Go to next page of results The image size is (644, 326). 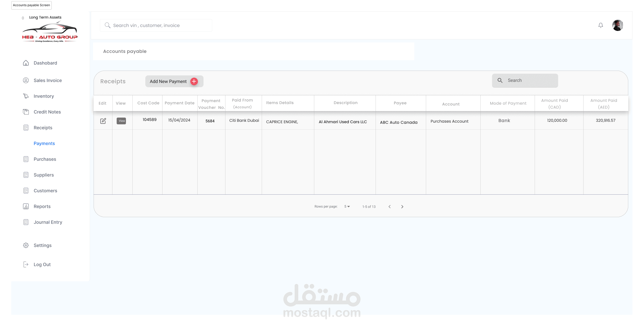click(402, 206)
